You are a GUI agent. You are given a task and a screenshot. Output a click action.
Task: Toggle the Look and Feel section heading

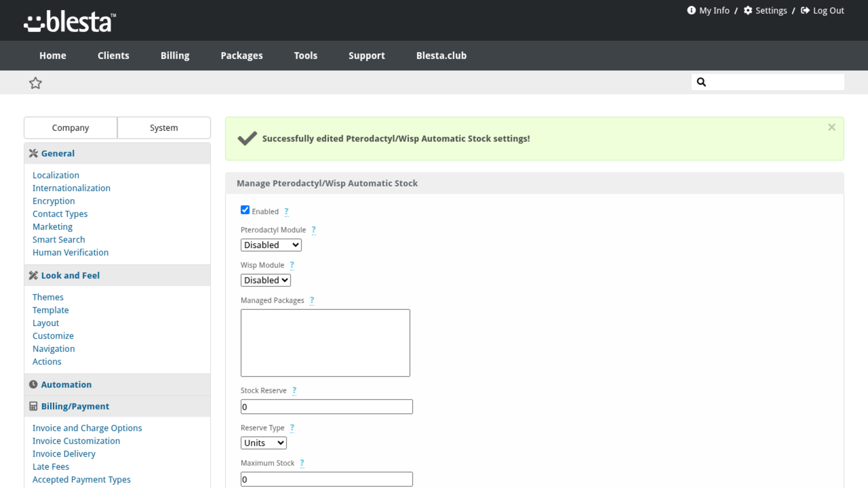click(x=71, y=276)
